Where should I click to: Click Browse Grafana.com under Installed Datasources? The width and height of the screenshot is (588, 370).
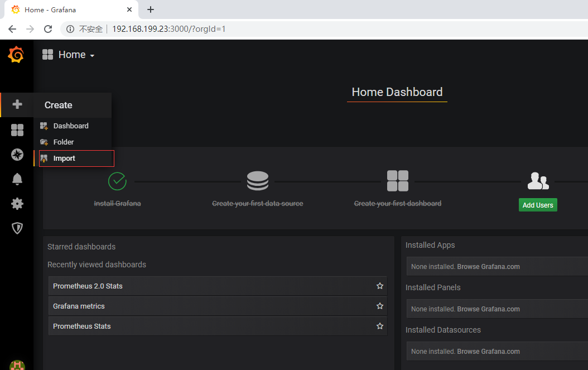point(488,351)
